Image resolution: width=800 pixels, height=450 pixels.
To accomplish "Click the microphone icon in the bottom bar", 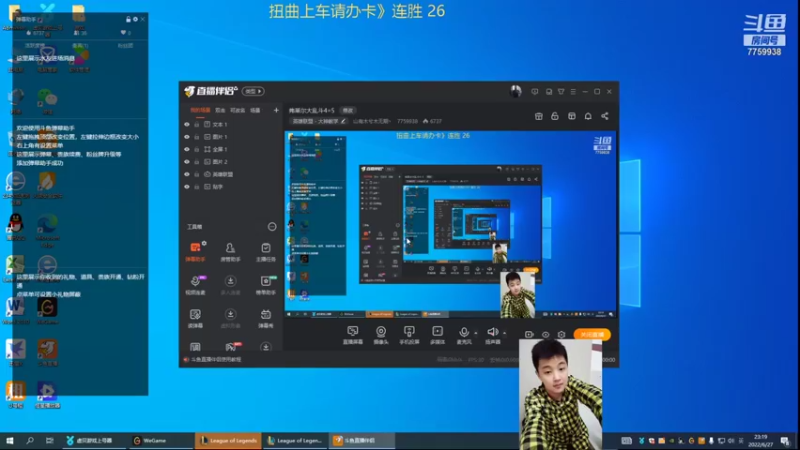I will pyautogui.click(x=463, y=333).
